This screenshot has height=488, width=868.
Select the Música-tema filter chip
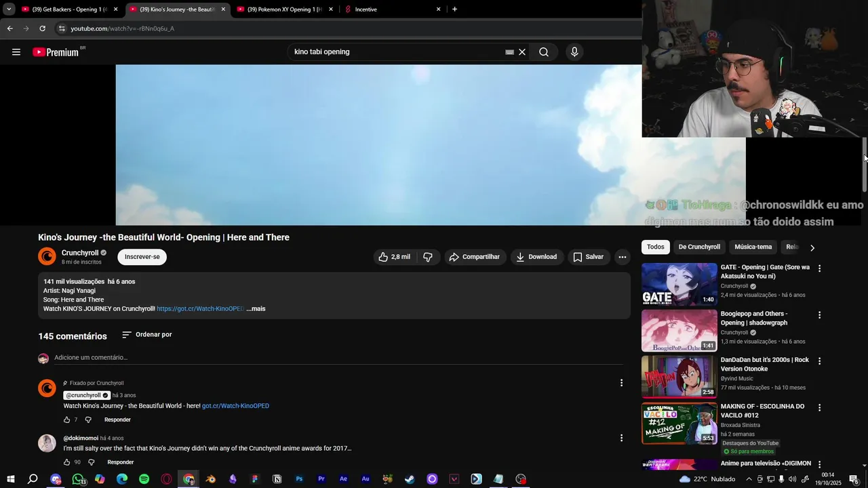753,247
